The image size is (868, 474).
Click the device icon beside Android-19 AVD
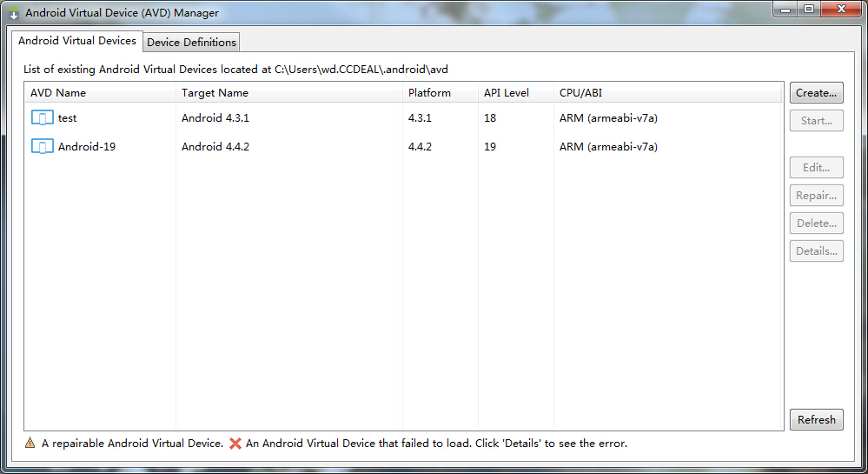42,146
